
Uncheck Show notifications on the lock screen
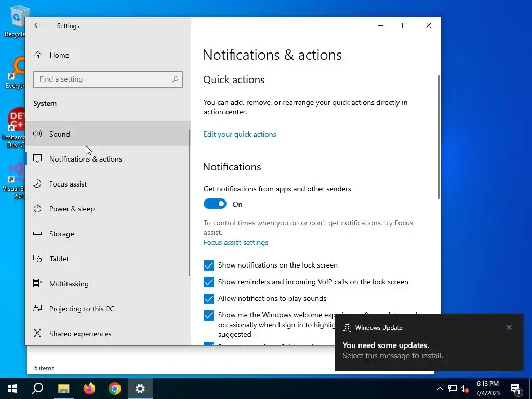209,265
